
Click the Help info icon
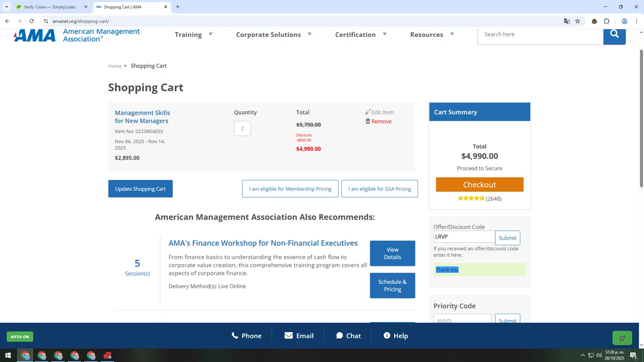click(387, 335)
